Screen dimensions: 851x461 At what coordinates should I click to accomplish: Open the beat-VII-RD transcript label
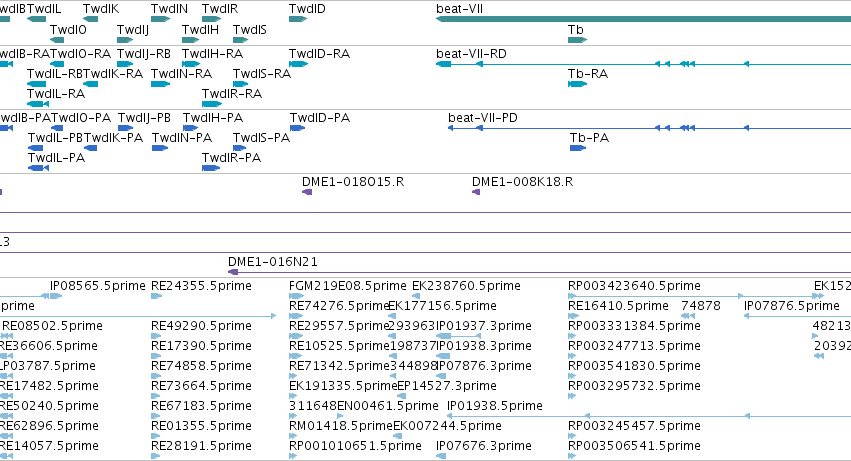(471, 54)
